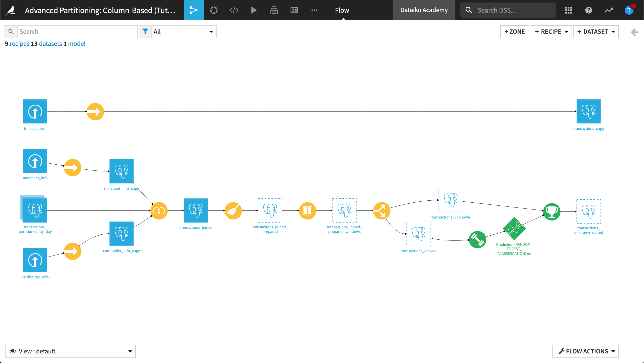Open the Jobs play icon
The width and height of the screenshot is (644, 363).
coord(254,10)
